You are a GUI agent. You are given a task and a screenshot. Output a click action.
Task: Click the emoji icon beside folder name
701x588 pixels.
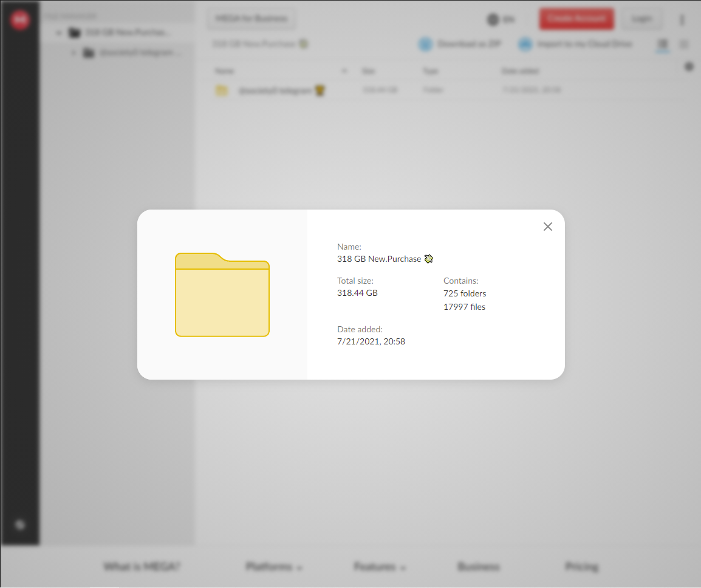pyautogui.click(x=428, y=259)
